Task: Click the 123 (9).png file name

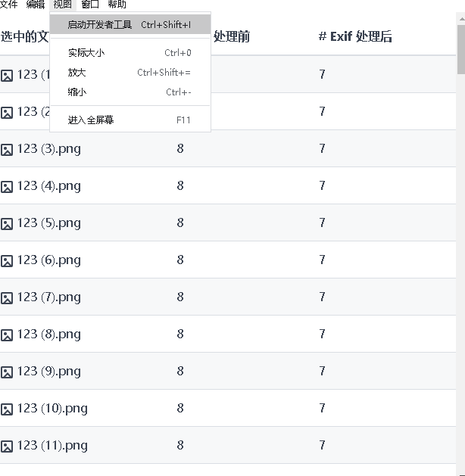Action: coord(49,371)
